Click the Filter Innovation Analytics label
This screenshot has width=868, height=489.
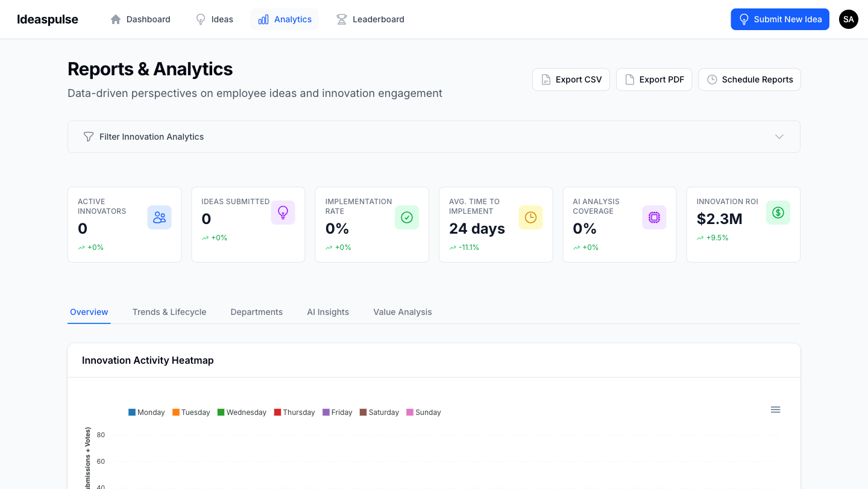pos(151,137)
